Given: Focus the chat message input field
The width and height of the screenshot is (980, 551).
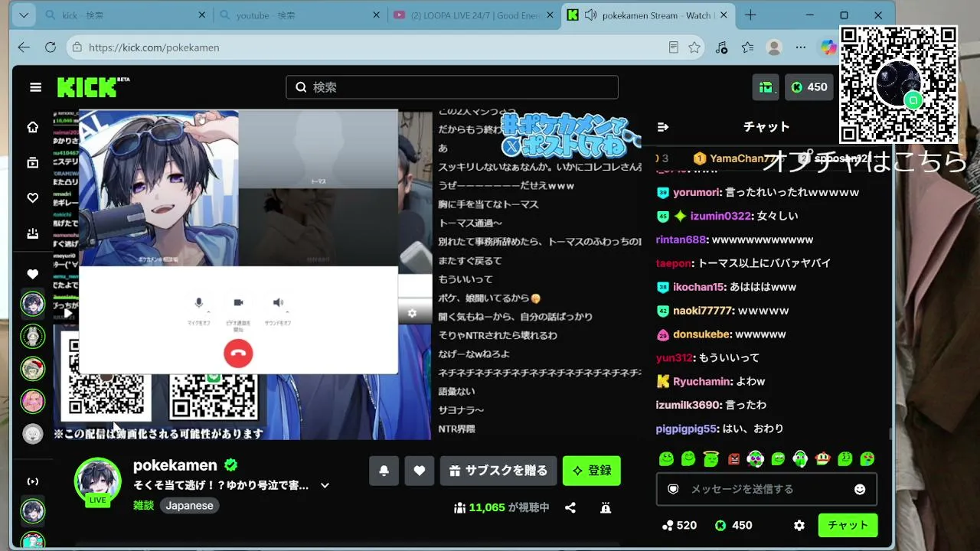Looking at the screenshot, I should tap(766, 489).
